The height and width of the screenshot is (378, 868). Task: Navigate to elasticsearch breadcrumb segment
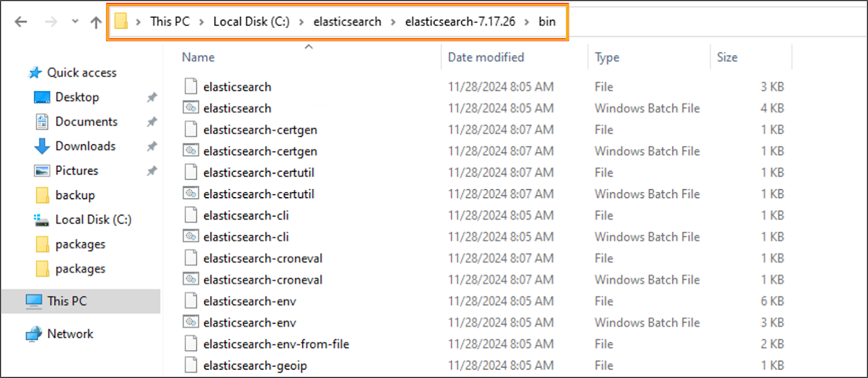[347, 22]
